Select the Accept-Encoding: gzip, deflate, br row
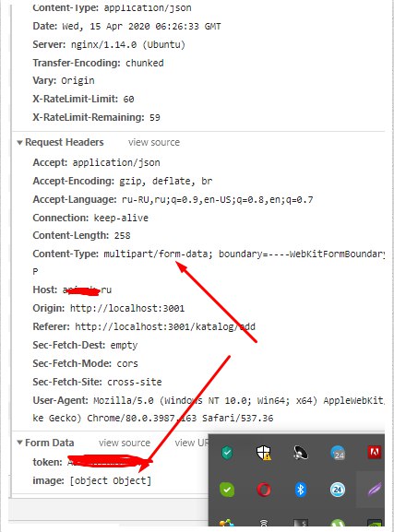 click(x=123, y=181)
